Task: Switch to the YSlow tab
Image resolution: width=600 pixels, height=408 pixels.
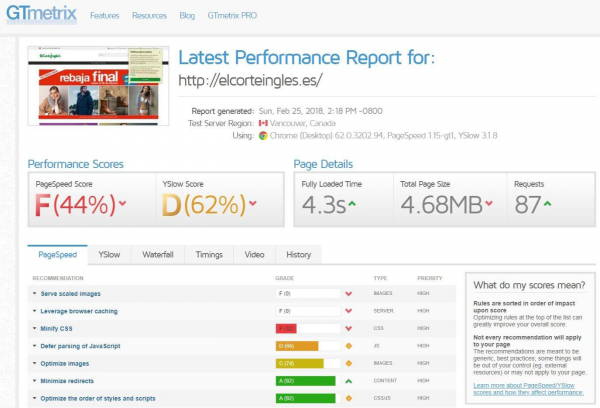Action: coord(109,255)
